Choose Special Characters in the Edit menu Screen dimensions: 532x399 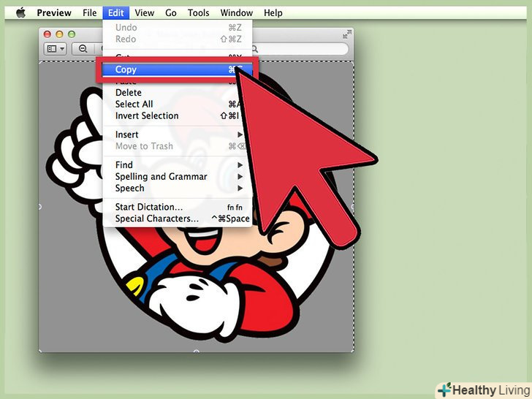click(x=177, y=218)
